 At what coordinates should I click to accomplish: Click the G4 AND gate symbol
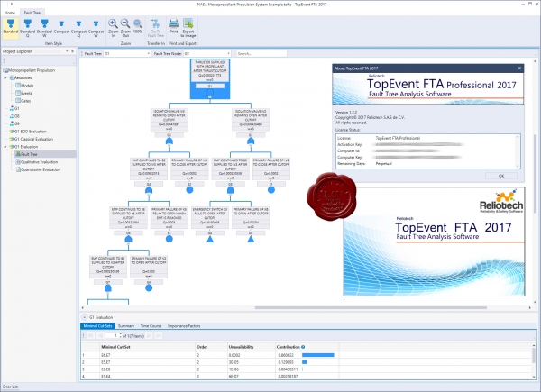point(149,190)
